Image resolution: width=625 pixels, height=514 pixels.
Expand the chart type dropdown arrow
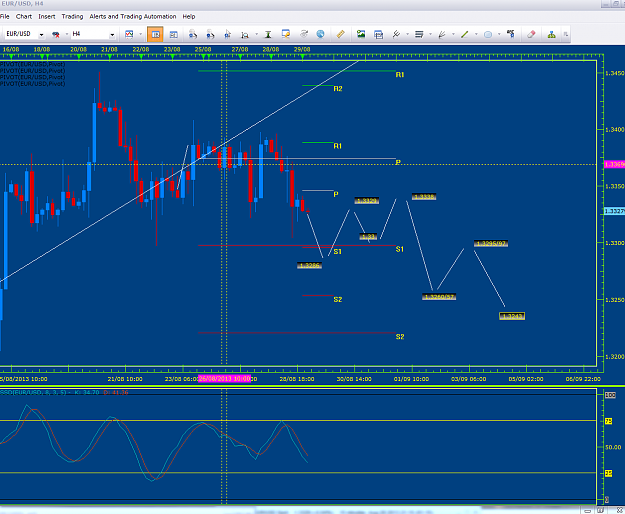pos(140,34)
